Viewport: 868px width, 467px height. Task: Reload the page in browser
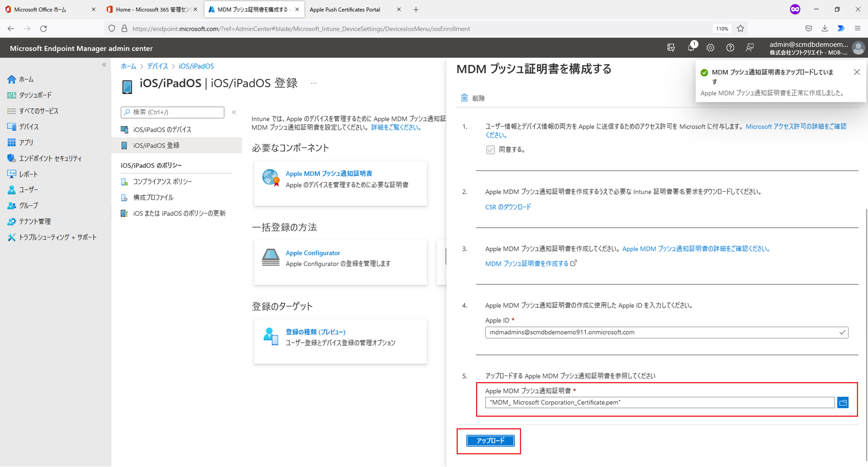click(43, 29)
